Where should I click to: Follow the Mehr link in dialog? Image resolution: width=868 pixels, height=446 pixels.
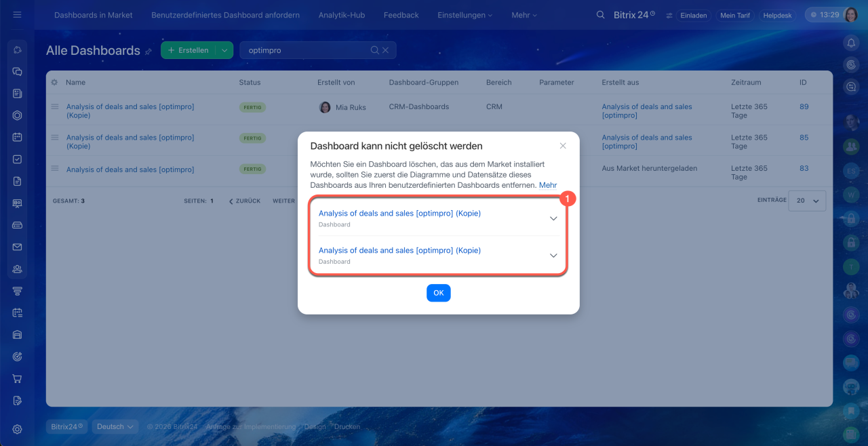[548, 185]
